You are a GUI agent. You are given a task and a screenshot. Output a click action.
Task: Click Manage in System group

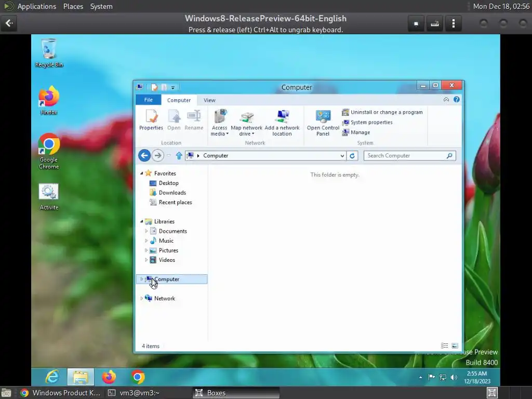pos(356,132)
